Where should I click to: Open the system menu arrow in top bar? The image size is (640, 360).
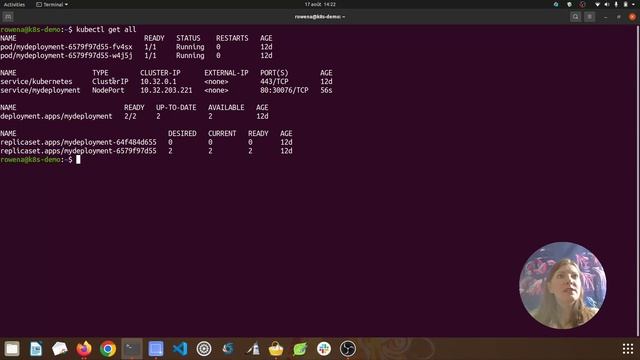pos(634,4)
